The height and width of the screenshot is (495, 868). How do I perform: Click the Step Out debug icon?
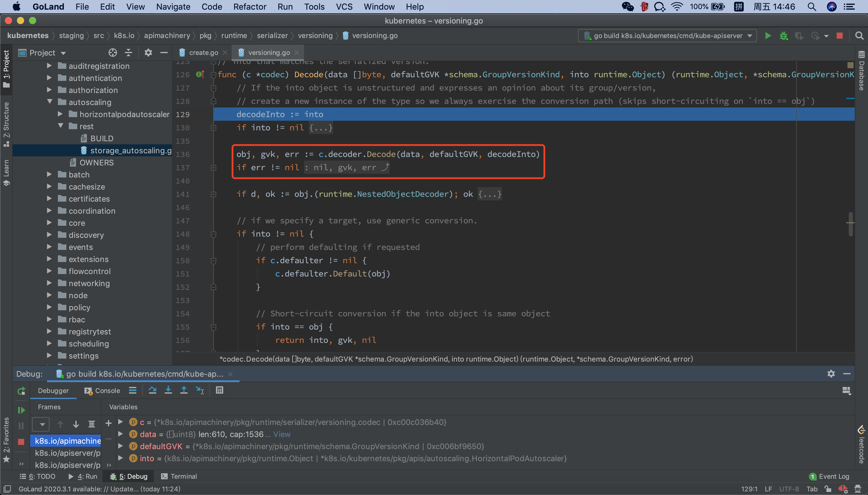(x=184, y=390)
